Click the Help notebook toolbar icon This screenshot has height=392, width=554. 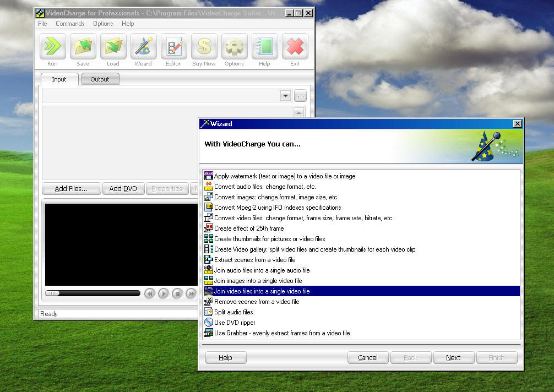(265, 46)
